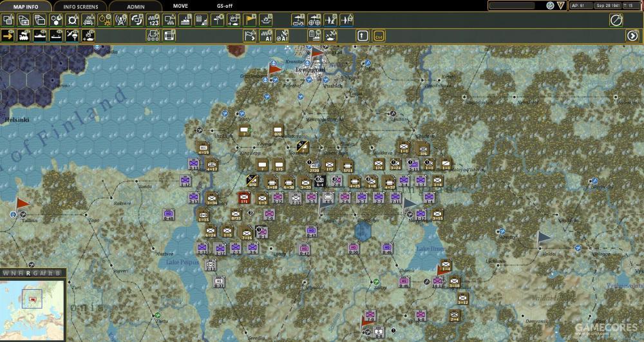Open the ADMIN tab
Image resolution: width=644 pixels, height=342 pixels.
[x=135, y=6]
